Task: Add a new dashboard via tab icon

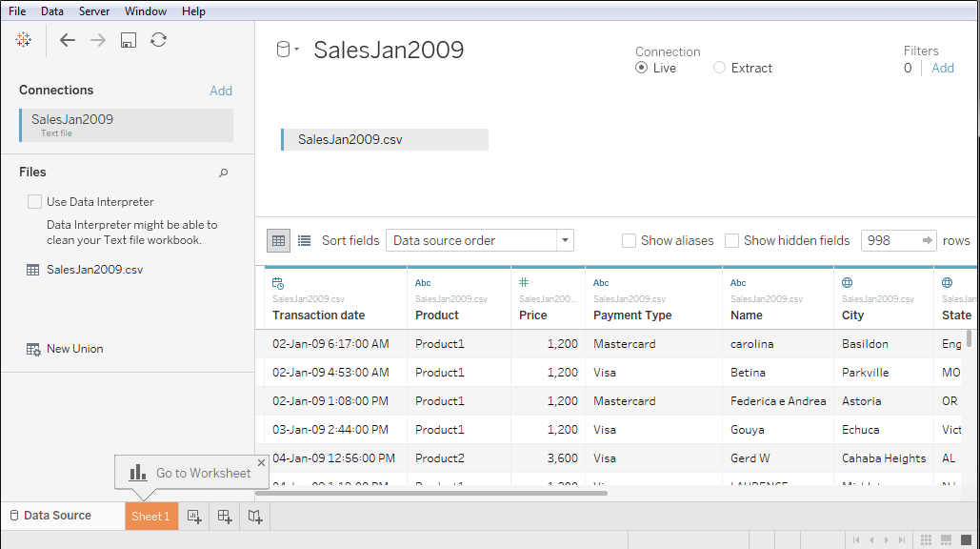Action: (225, 517)
